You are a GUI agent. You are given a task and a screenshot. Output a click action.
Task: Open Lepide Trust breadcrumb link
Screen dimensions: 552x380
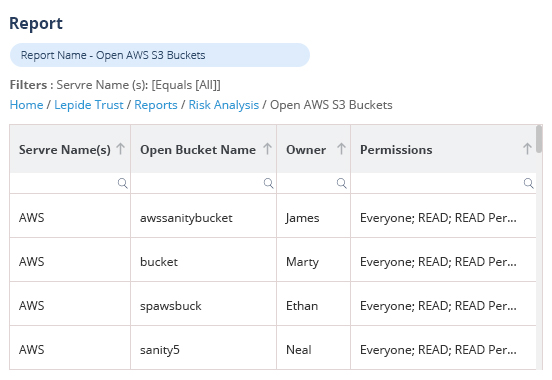point(89,105)
